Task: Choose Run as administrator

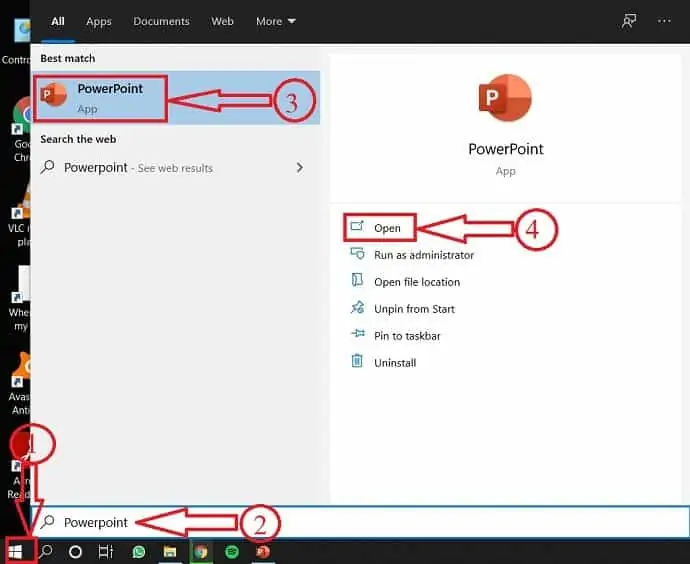Action: click(423, 255)
